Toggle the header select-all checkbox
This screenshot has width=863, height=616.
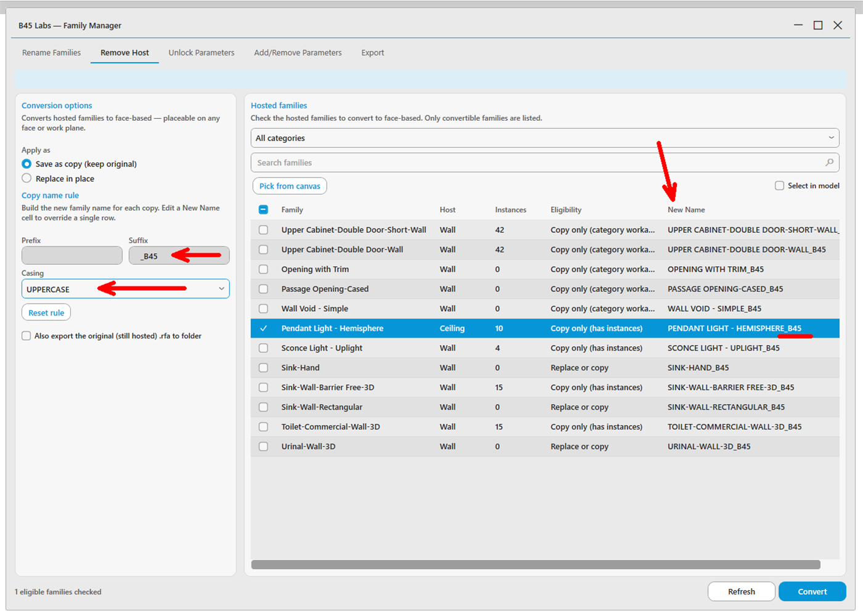263,210
